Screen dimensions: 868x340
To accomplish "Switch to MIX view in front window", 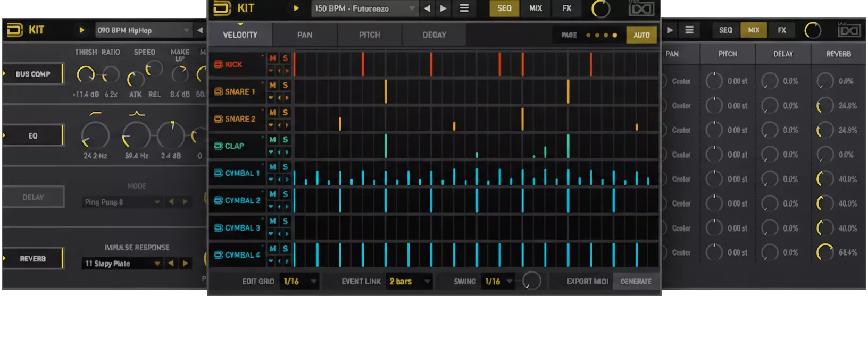I will (536, 8).
